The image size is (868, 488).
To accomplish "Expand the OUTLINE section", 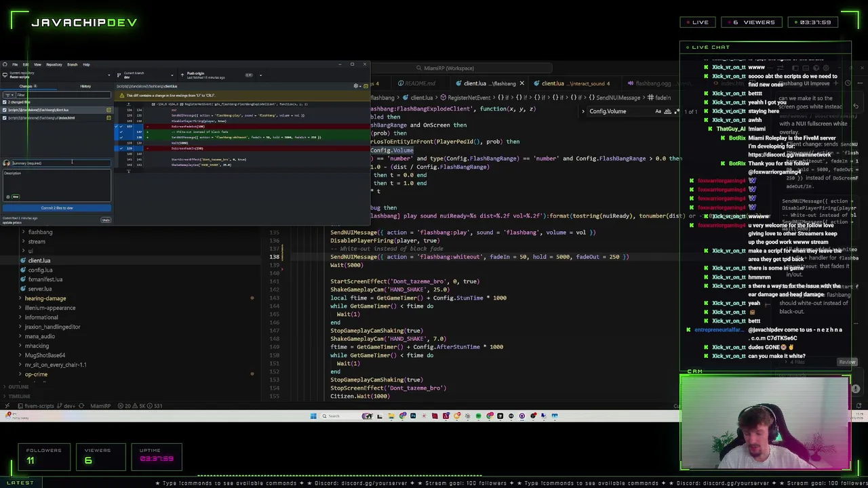I will pyautogui.click(x=18, y=387).
